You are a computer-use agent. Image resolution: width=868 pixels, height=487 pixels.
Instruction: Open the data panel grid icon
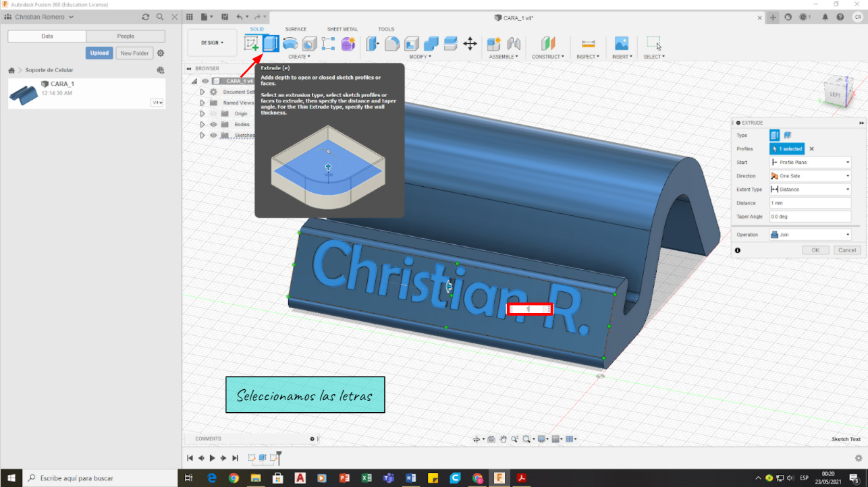tap(189, 17)
